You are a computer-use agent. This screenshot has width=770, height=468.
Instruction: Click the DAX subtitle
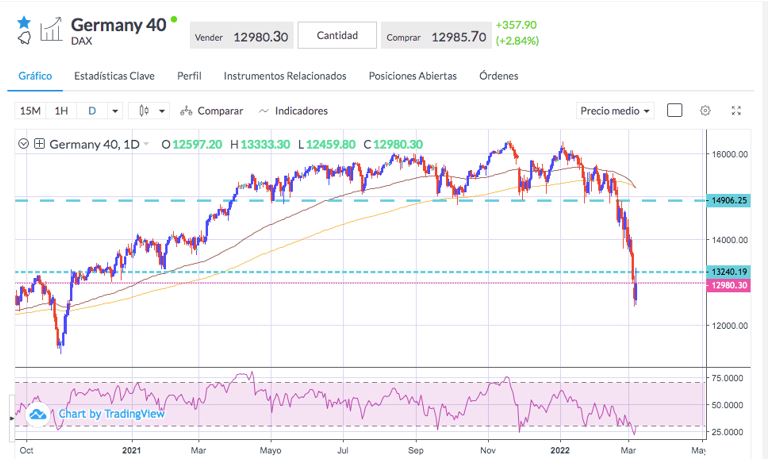(82, 41)
